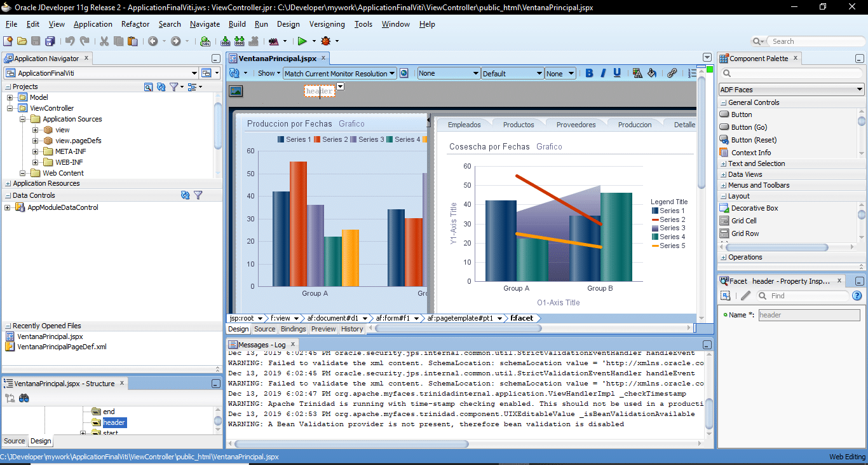The width and height of the screenshot is (868, 465).
Task: Click the Paste clipboard icon
Action: click(132, 41)
